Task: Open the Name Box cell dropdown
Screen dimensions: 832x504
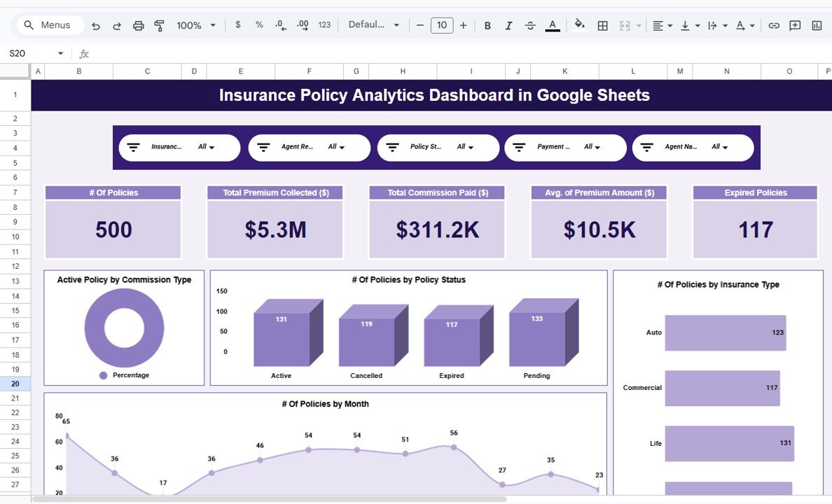Action: (x=60, y=52)
